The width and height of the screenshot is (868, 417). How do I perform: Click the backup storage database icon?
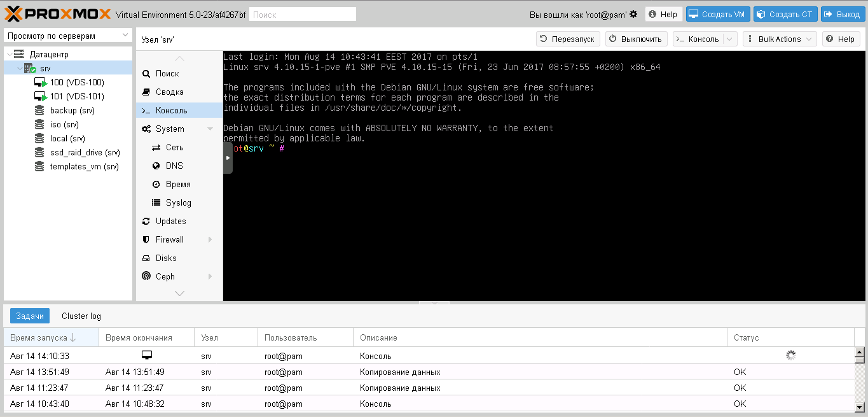[39, 110]
